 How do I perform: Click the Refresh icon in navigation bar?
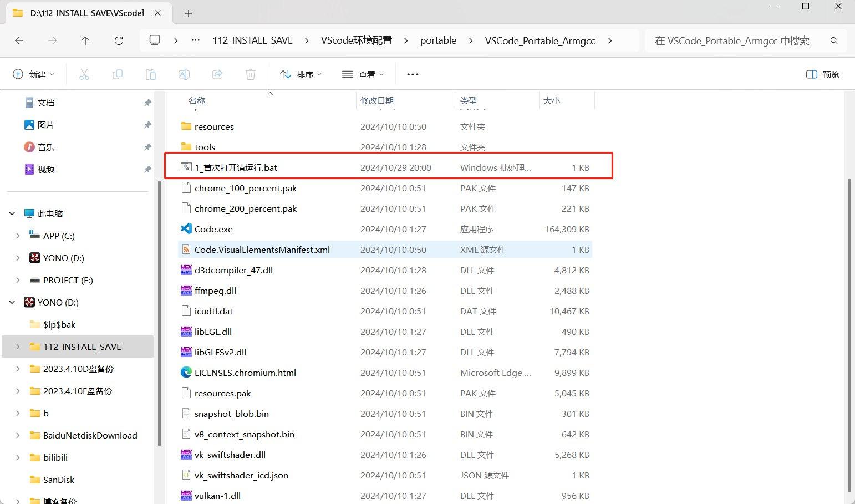click(x=119, y=40)
